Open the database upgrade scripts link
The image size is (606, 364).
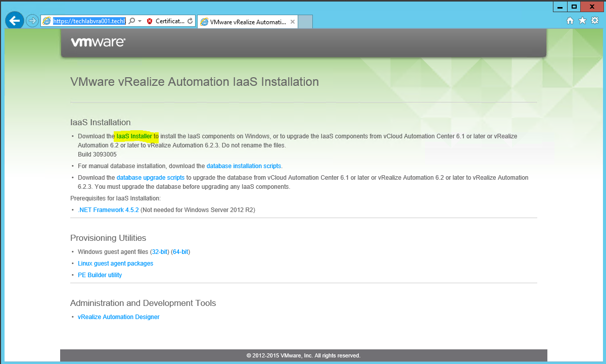tap(150, 178)
